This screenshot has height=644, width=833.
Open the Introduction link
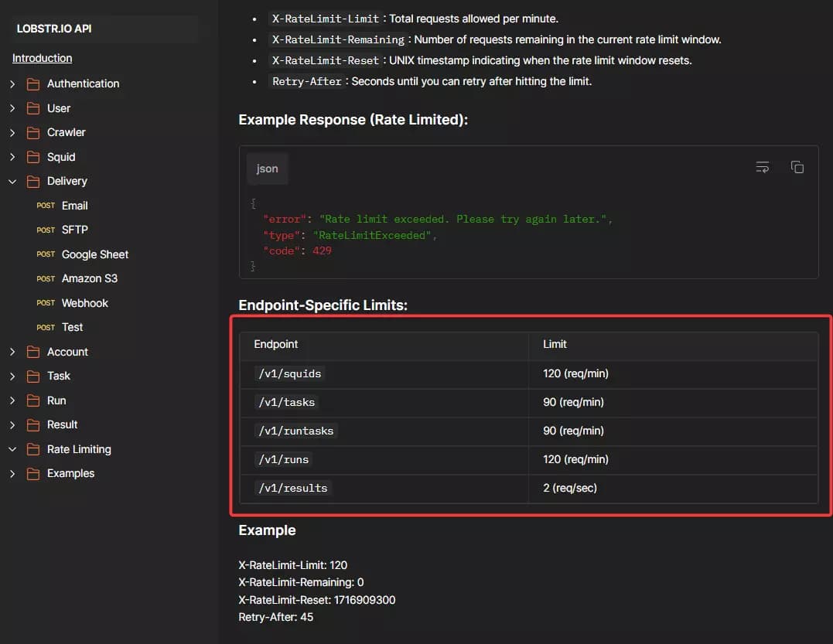tap(42, 58)
